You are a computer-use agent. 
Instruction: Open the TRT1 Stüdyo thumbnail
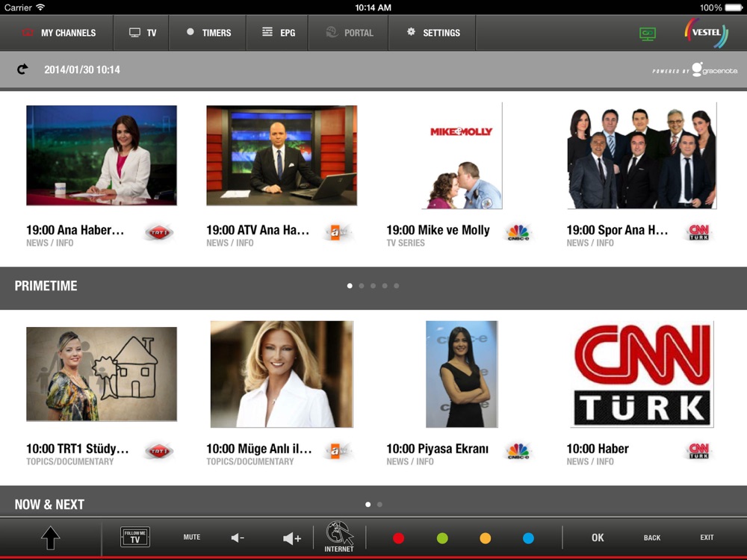click(102, 374)
